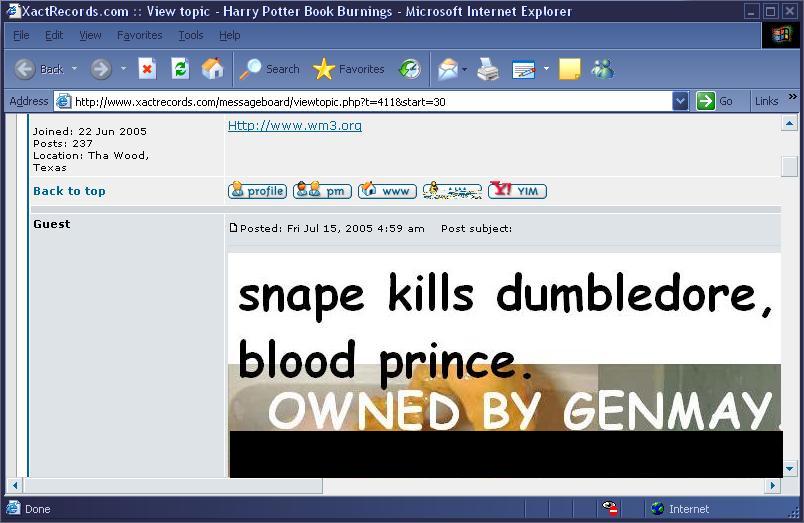Open the Back history dropdown arrow
Screen dimensions: 804x523
(74, 69)
